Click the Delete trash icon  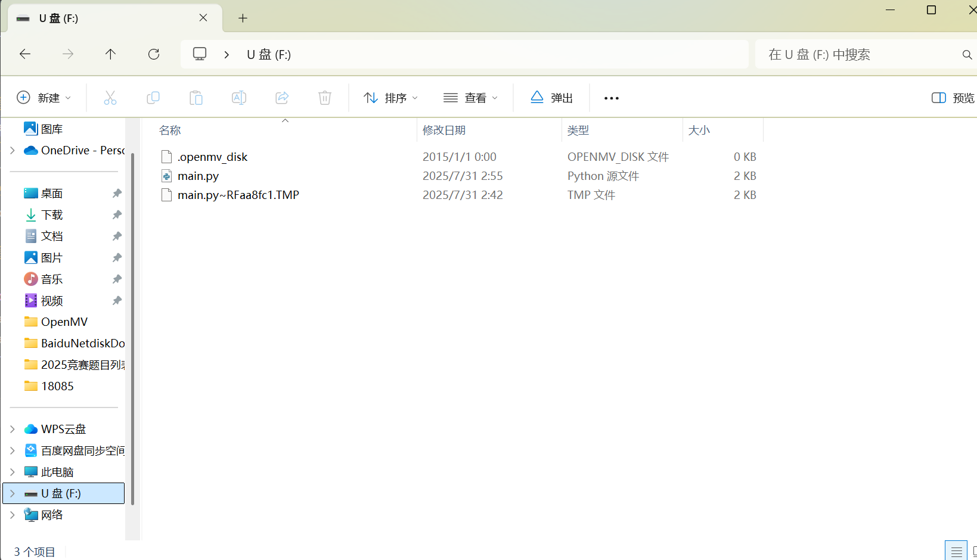(x=325, y=98)
